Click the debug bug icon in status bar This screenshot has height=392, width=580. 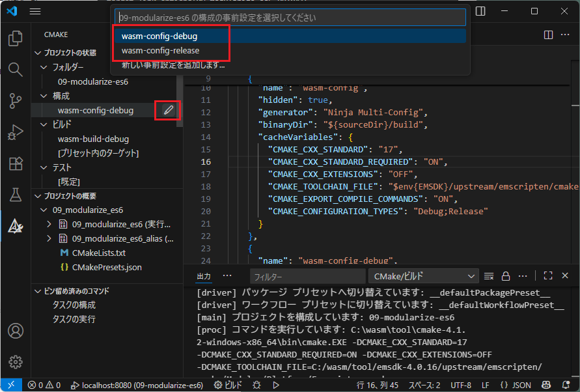[256, 385]
